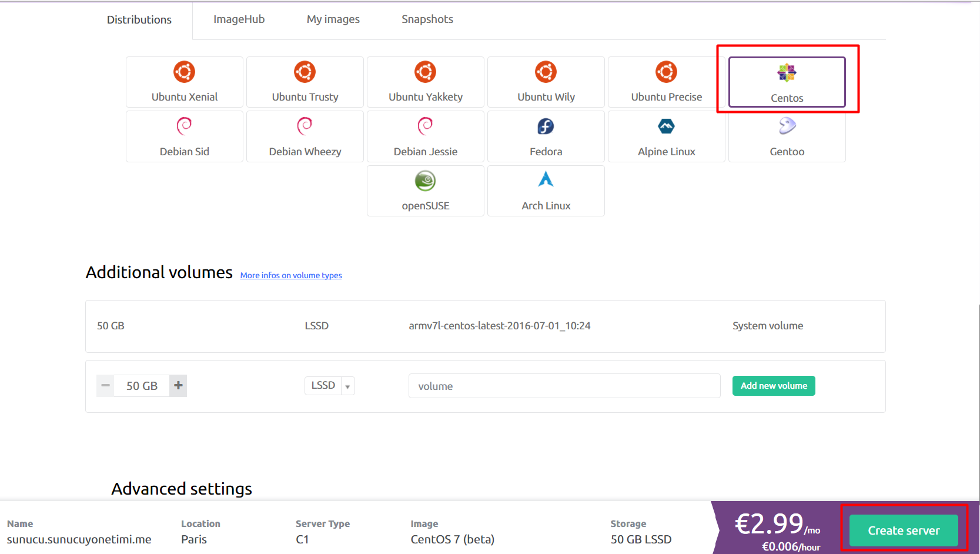
Task: Click the Additional volumes heading
Action: click(159, 272)
